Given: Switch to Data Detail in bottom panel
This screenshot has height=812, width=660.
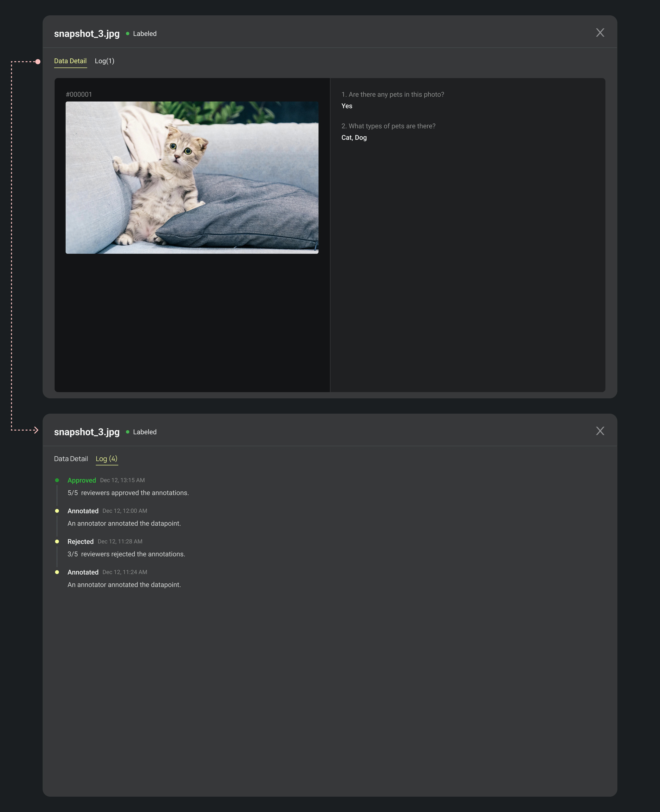Looking at the screenshot, I should click(71, 459).
